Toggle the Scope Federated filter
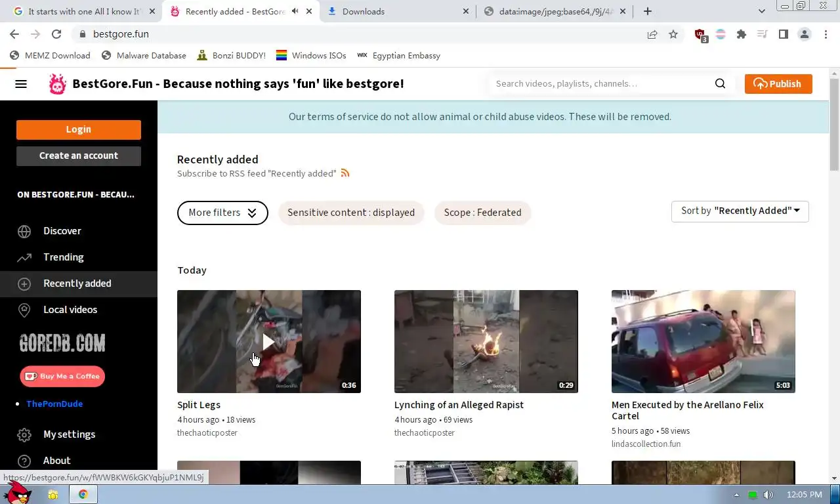This screenshot has height=504, width=840. pos(482,213)
